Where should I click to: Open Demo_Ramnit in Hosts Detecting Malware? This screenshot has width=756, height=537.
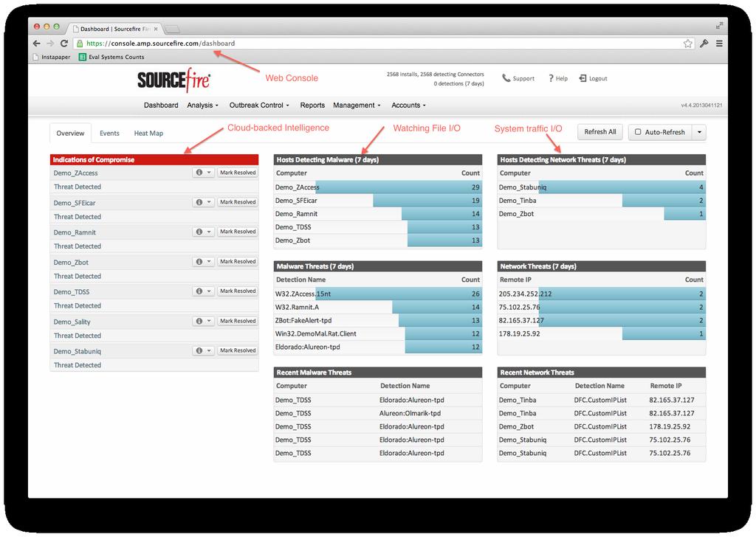296,214
